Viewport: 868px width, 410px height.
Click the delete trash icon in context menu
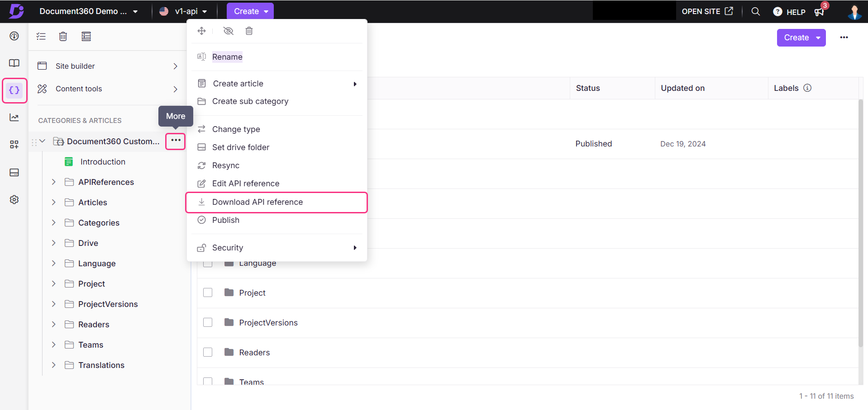pyautogui.click(x=249, y=31)
